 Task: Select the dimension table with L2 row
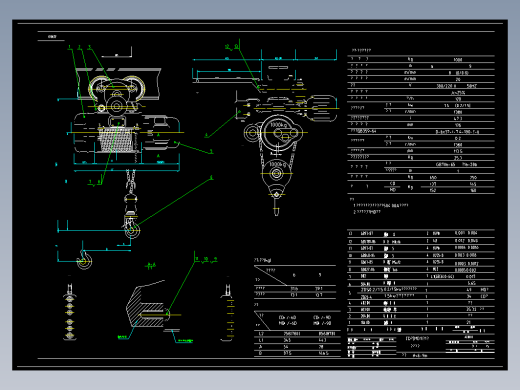tap(297, 334)
